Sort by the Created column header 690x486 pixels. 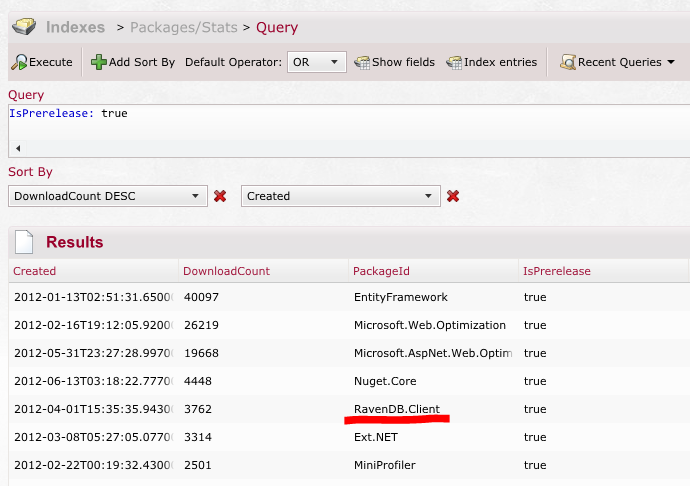click(34, 271)
